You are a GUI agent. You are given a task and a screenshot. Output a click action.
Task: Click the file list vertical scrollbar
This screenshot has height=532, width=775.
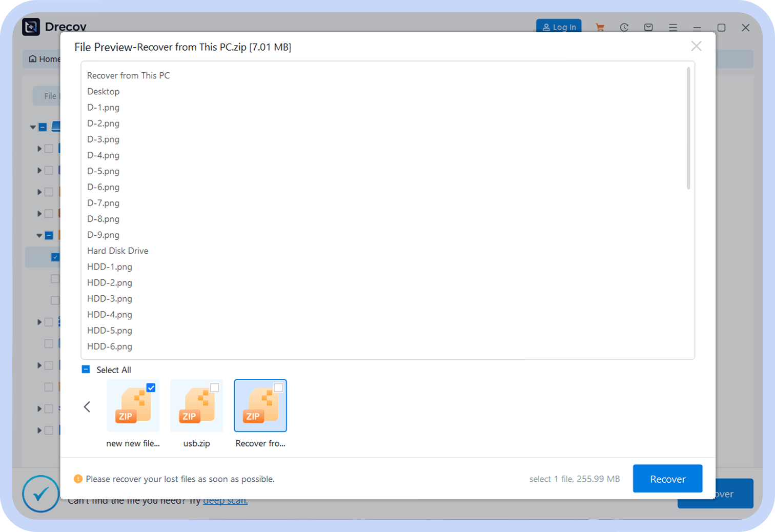(688, 128)
